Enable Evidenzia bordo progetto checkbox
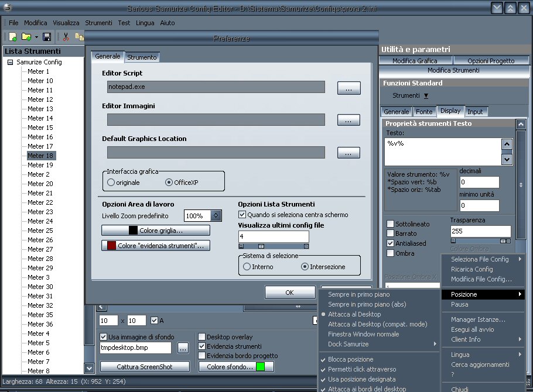The width and height of the screenshot is (533, 392). [x=201, y=356]
